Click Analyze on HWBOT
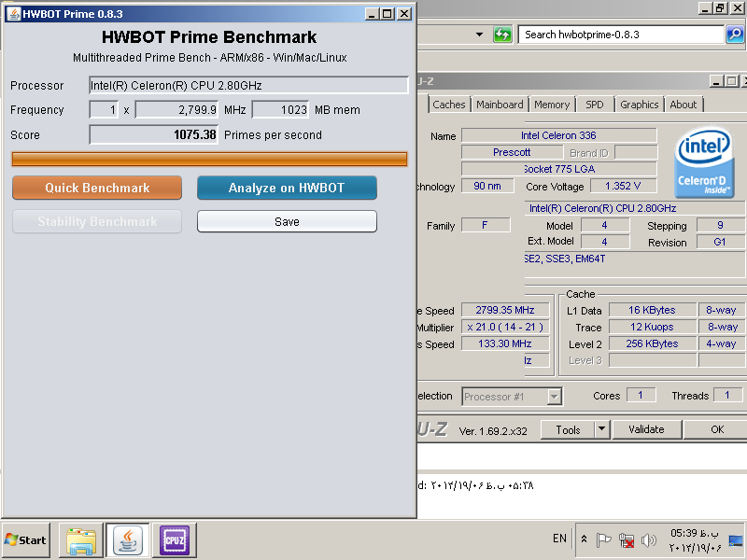Screen dimensions: 747x560 coord(287,188)
